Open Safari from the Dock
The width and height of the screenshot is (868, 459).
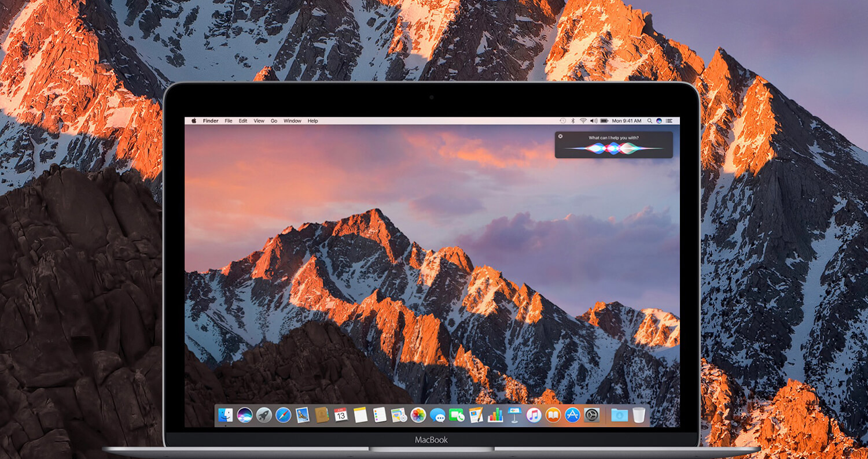[282, 413]
